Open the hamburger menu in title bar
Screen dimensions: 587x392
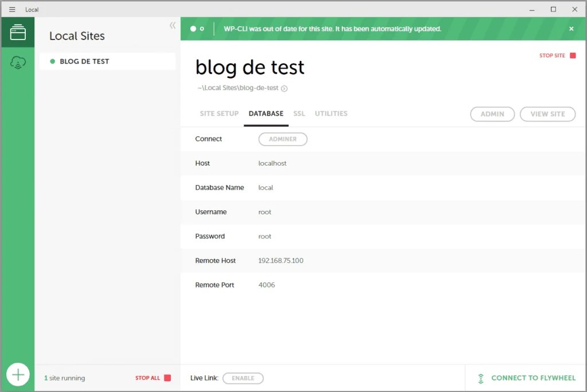pos(12,10)
